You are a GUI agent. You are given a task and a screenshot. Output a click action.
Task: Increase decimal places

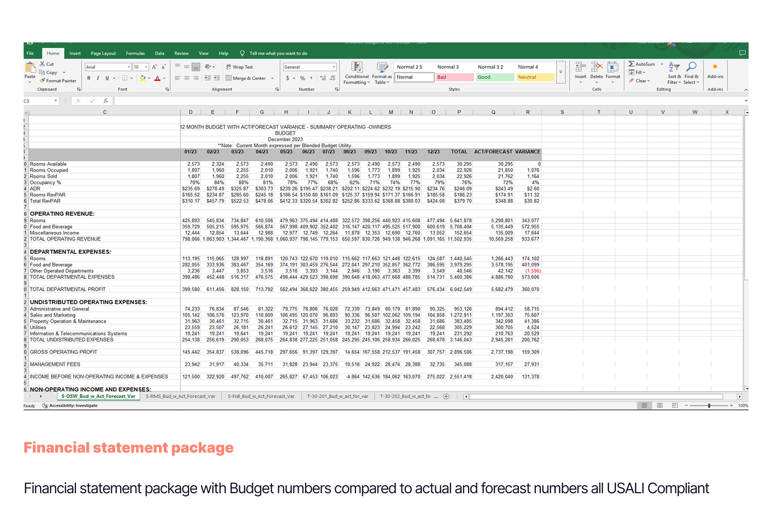323,78
